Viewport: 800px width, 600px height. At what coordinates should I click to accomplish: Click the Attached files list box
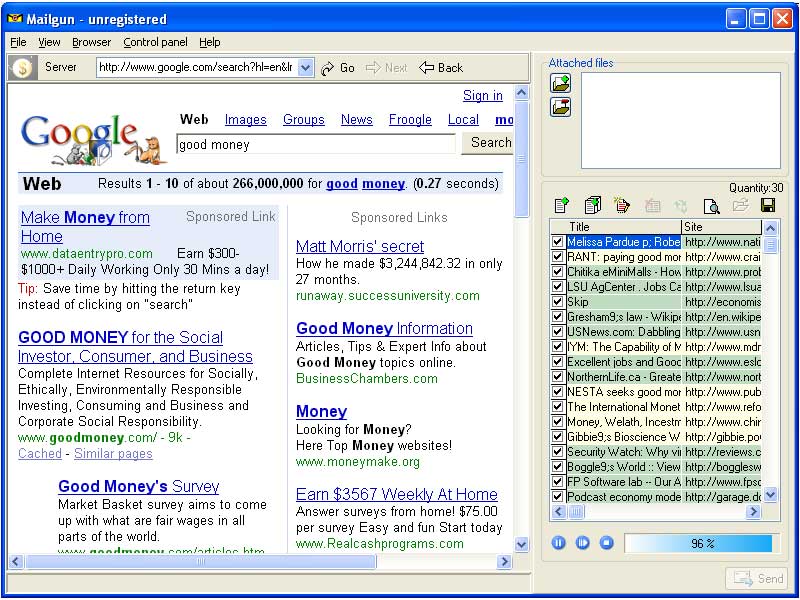(681, 120)
